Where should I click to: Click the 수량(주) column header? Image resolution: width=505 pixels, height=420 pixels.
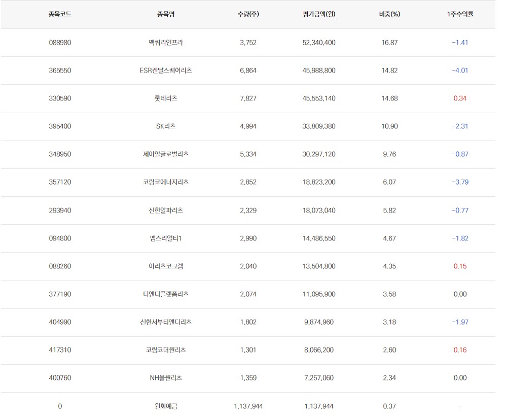coord(248,14)
